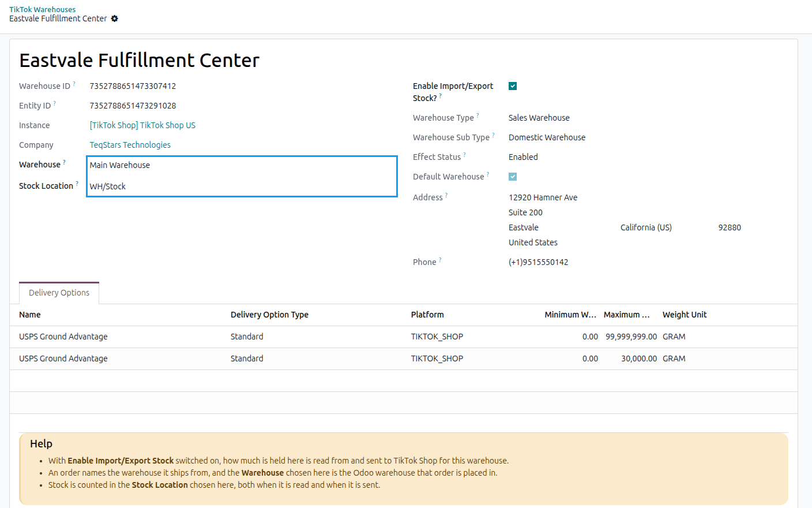Click the Stock Location help question mark

coord(77,184)
